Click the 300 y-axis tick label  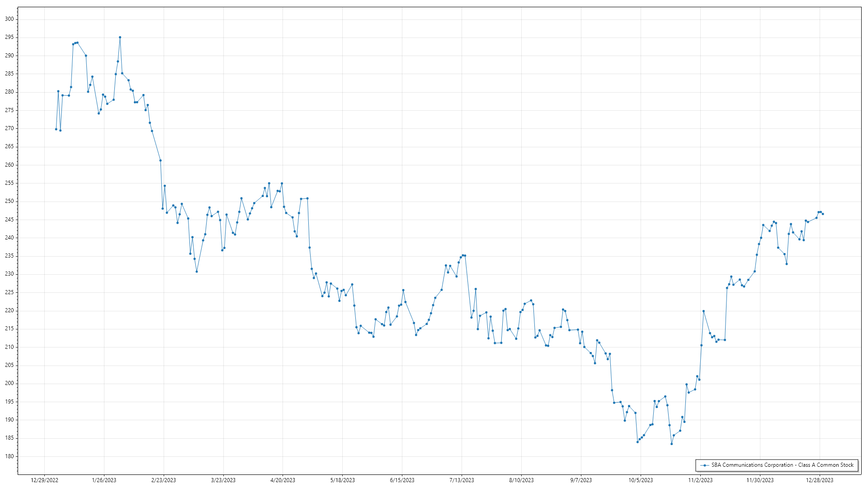[9, 19]
